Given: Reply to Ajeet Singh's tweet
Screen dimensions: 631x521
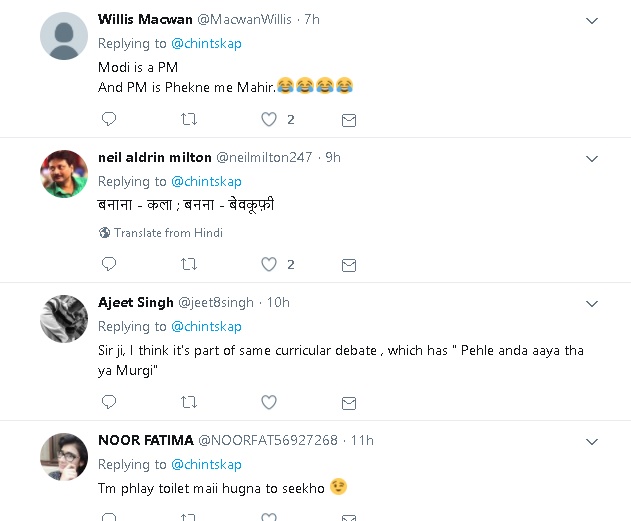Looking at the screenshot, I should (x=109, y=401).
